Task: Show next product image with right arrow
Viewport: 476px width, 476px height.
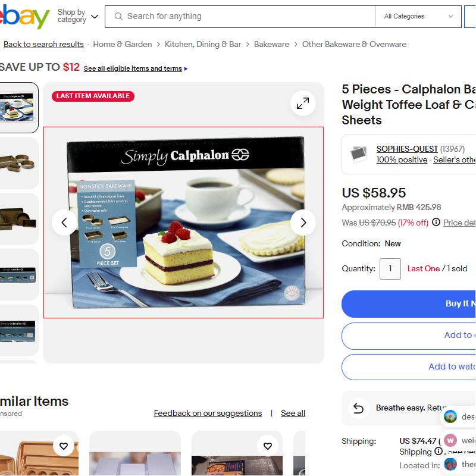Action: [x=303, y=223]
